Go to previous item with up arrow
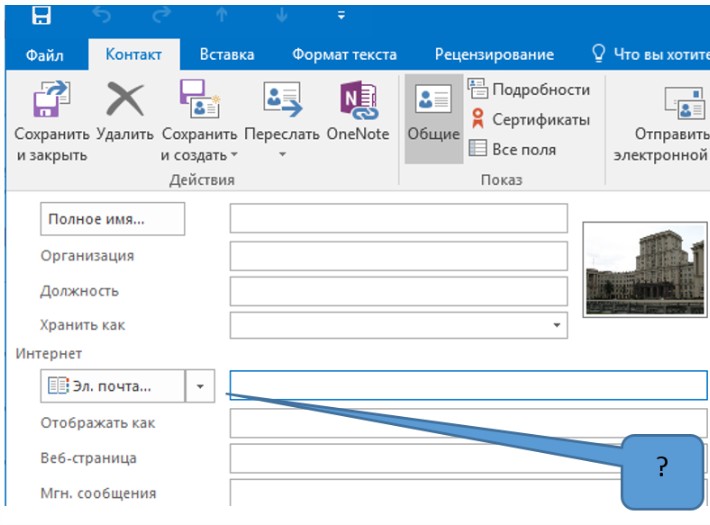This screenshot has height=525, width=710. click(221, 15)
